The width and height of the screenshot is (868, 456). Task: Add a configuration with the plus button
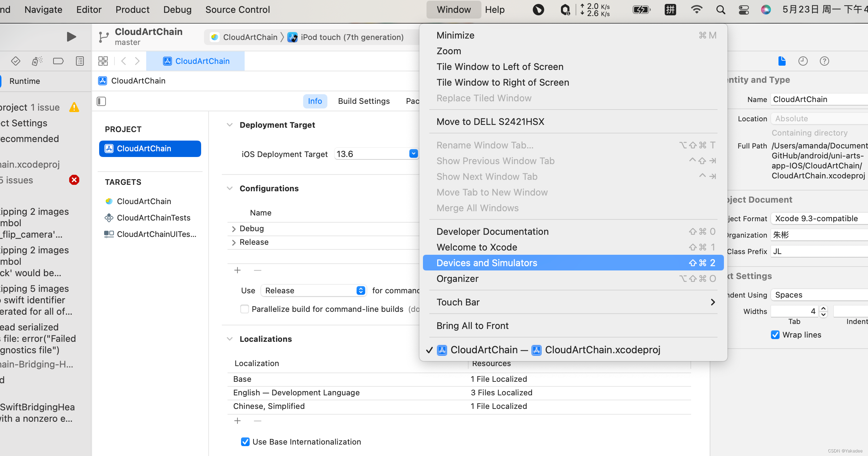pyautogui.click(x=238, y=270)
